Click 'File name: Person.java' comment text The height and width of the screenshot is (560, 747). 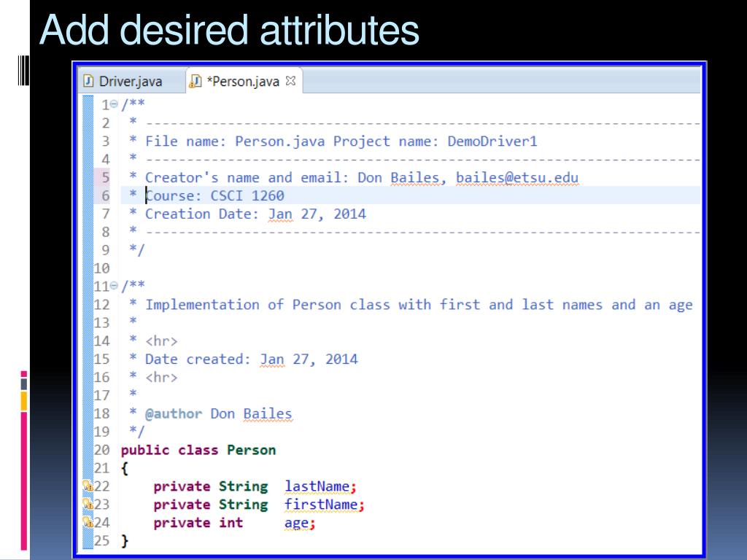[x=235, y=141]
